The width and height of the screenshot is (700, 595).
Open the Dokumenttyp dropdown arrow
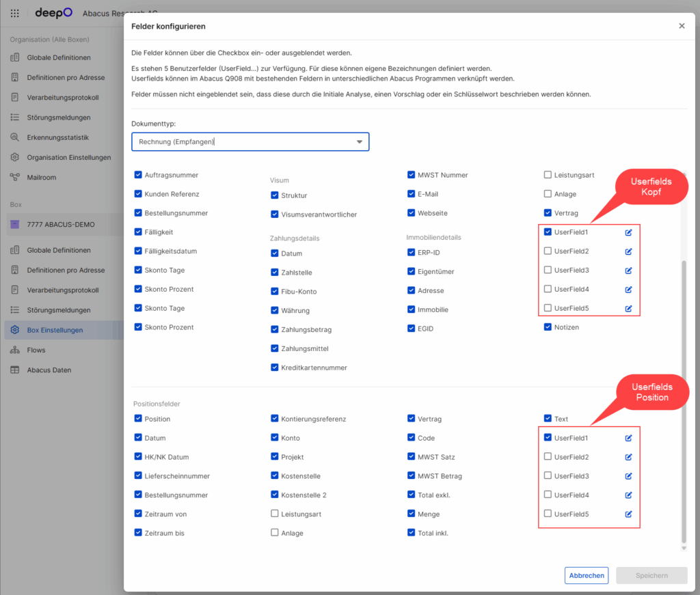(x=360, y=142)
